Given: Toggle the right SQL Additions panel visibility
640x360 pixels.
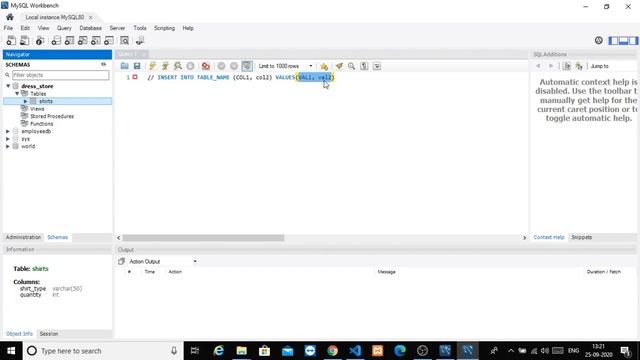Looking at the screenshot, I should tap(633, 40).
